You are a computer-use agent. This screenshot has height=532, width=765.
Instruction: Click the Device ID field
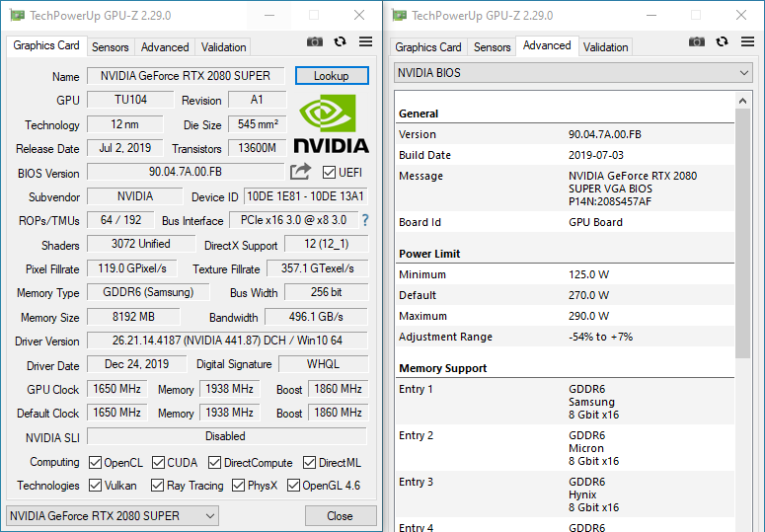(305, 196)
